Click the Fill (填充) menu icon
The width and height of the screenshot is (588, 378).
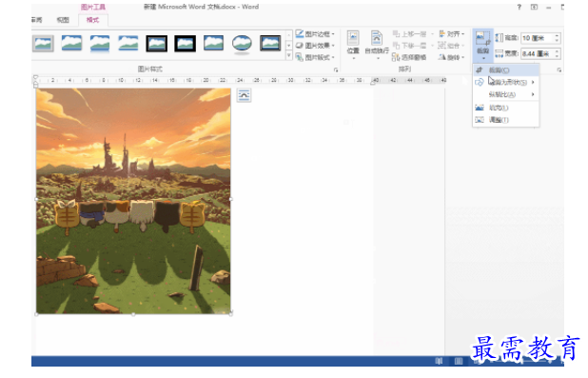pyautogui.click(x=480, y=108)
